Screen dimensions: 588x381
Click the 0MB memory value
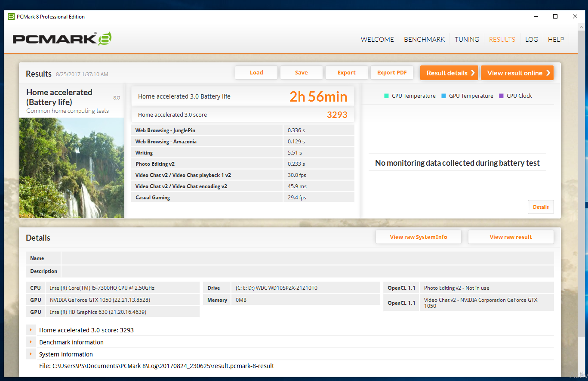[x=241, y=300]
